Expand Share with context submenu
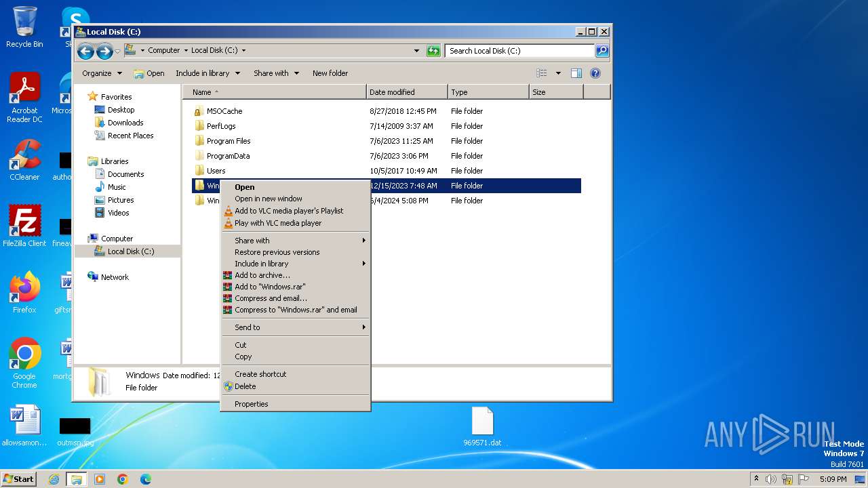 [x=296, y=241]
